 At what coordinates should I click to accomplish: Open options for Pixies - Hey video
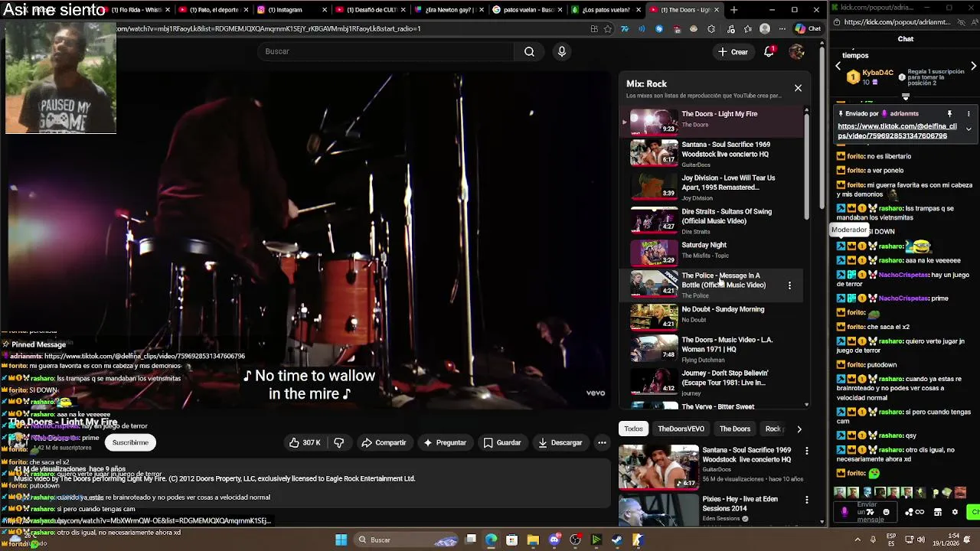806,500
